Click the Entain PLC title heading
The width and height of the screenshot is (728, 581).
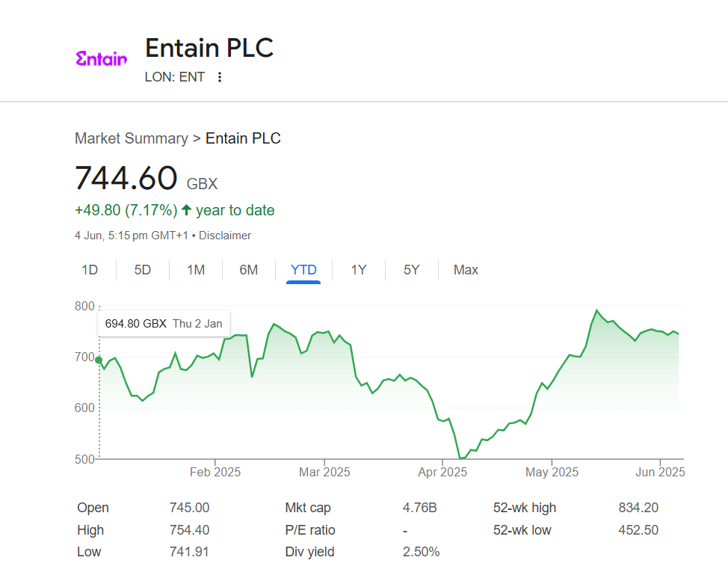(x=209, y=48)
